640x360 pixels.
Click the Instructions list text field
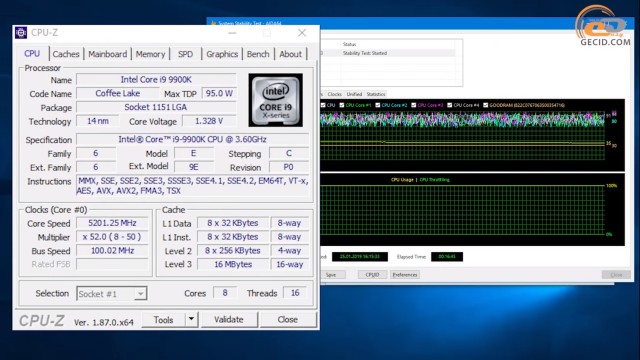click(x=192, y=186)
